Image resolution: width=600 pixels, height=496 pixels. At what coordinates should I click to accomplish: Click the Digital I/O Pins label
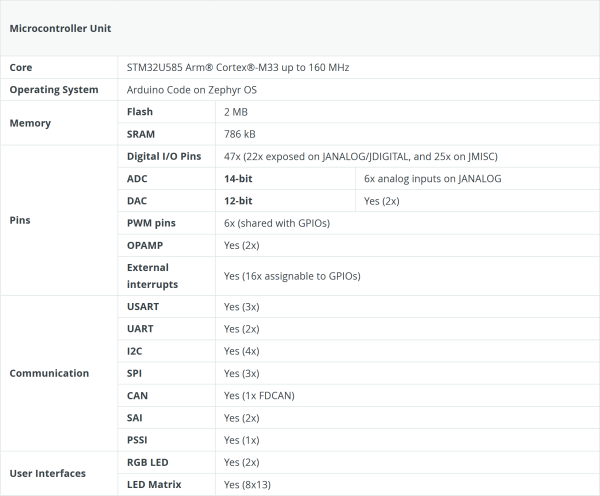[x=164, y=157]
